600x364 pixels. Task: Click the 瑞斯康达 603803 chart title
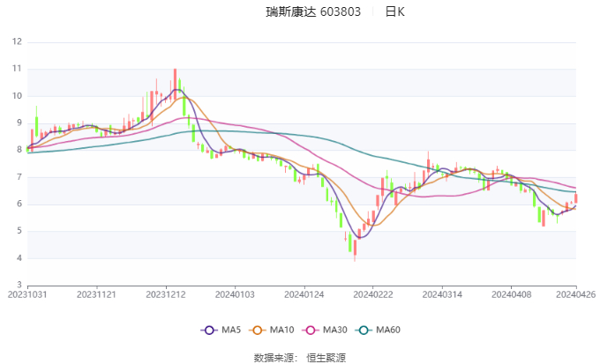[x=313, y=11]
